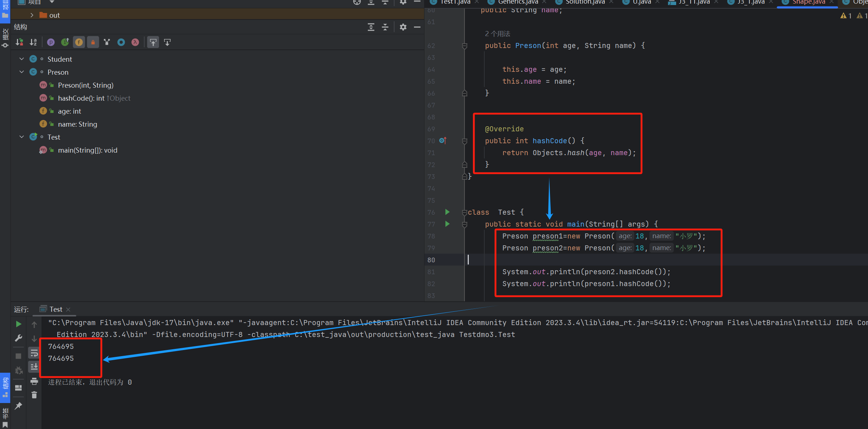
Task: Run main method from gutter arrow
Action: (x=447, y=224)
